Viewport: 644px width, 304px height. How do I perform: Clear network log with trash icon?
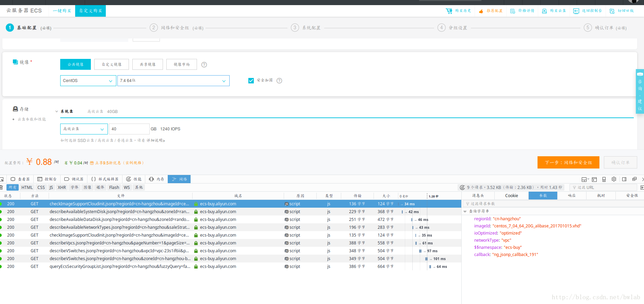(x=1, y=188)
